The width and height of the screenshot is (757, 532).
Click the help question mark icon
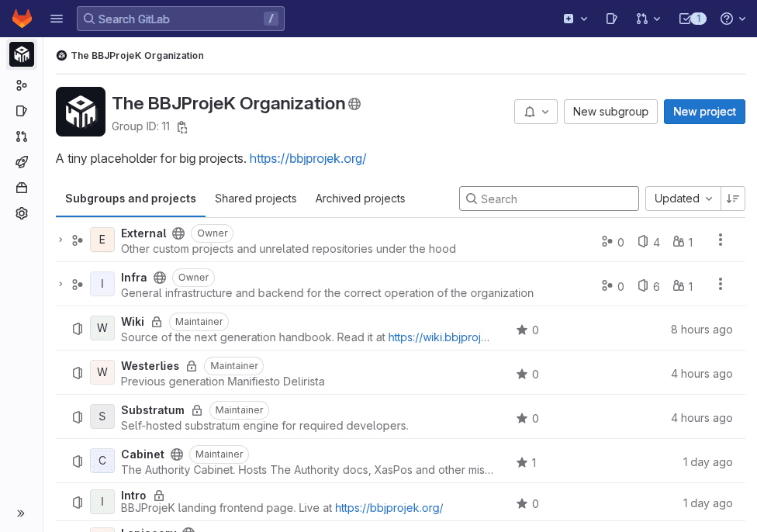tap(728, 18)
